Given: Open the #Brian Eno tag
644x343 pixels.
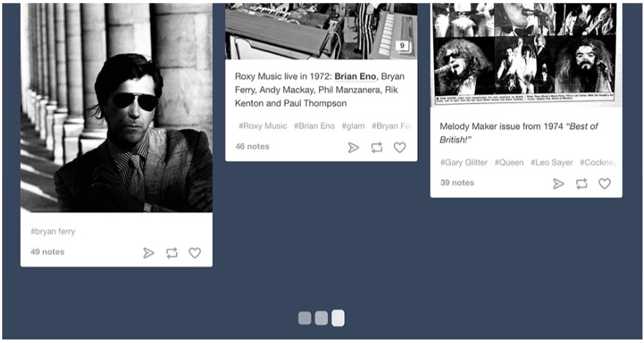Looking at the screenshot, I should (x=314, y=126).
